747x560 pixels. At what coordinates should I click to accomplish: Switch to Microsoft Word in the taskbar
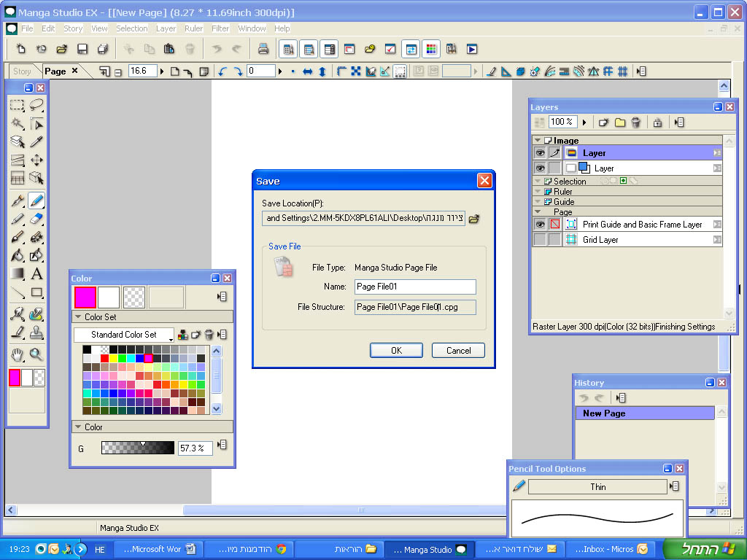coord(158,550)
